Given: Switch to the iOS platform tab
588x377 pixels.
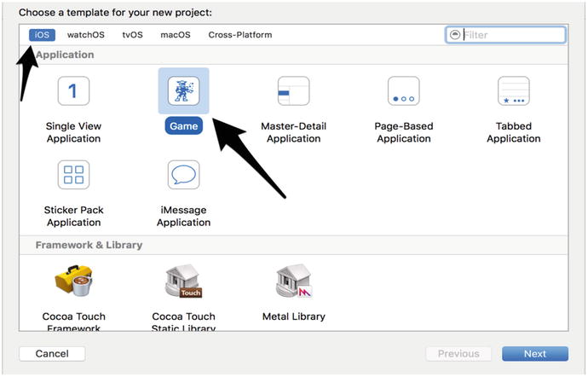Looking at the screenshot, I should (42, 35).
